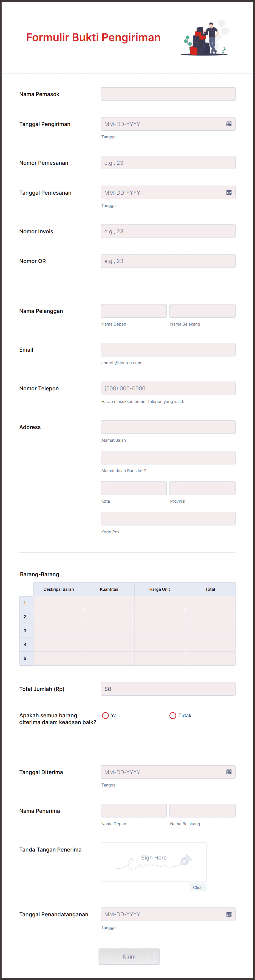
Task: Click the Nomor Telepon input field
Action: click(168, 388)
